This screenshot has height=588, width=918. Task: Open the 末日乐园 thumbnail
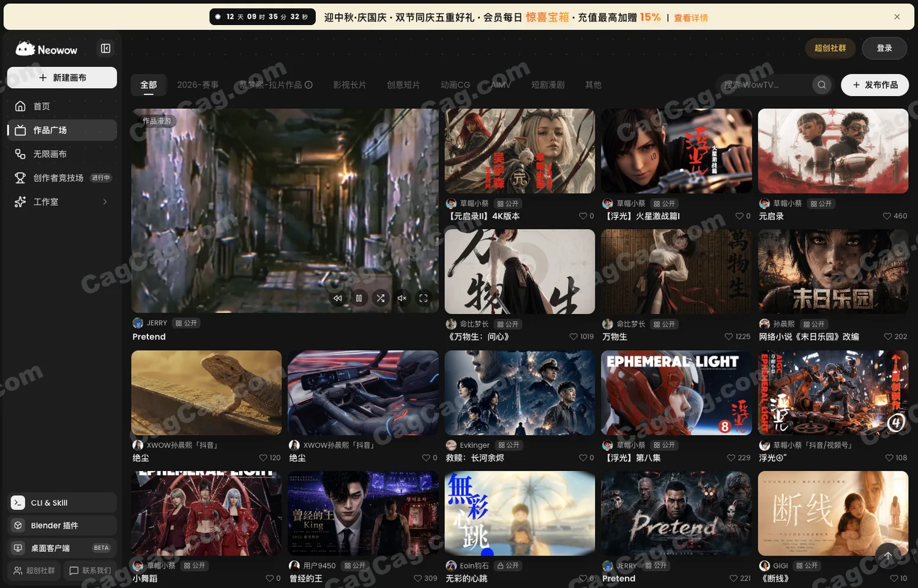833,272
